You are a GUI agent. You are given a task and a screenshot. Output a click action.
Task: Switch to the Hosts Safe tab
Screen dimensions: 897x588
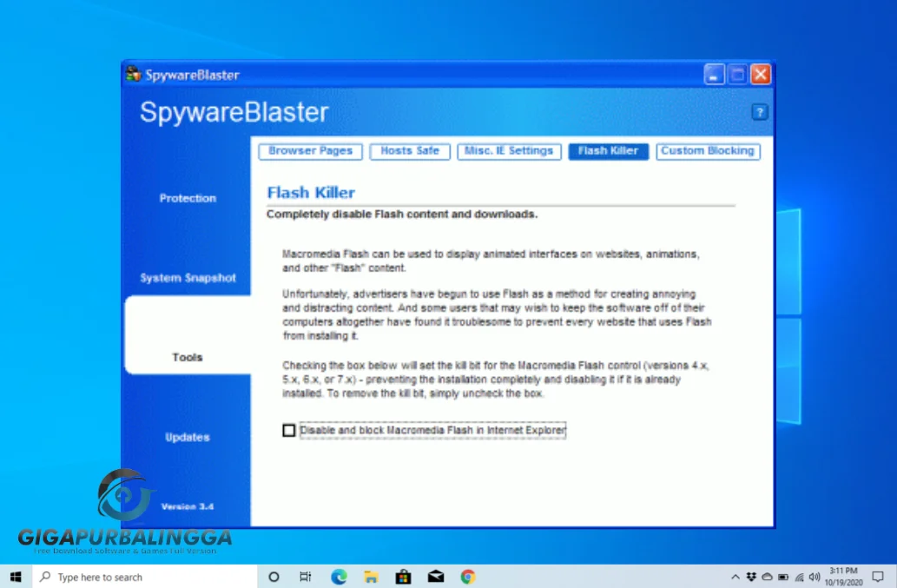pos(410,151)
